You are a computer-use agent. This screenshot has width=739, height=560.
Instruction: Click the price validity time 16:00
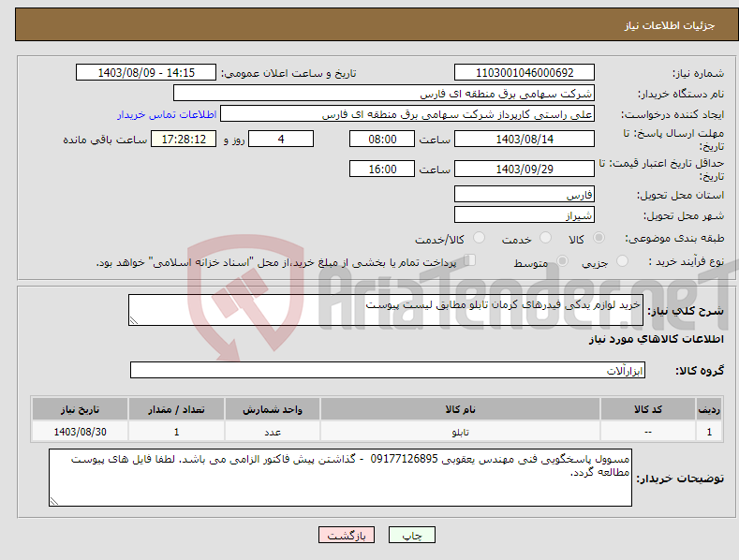coord(382,169)
